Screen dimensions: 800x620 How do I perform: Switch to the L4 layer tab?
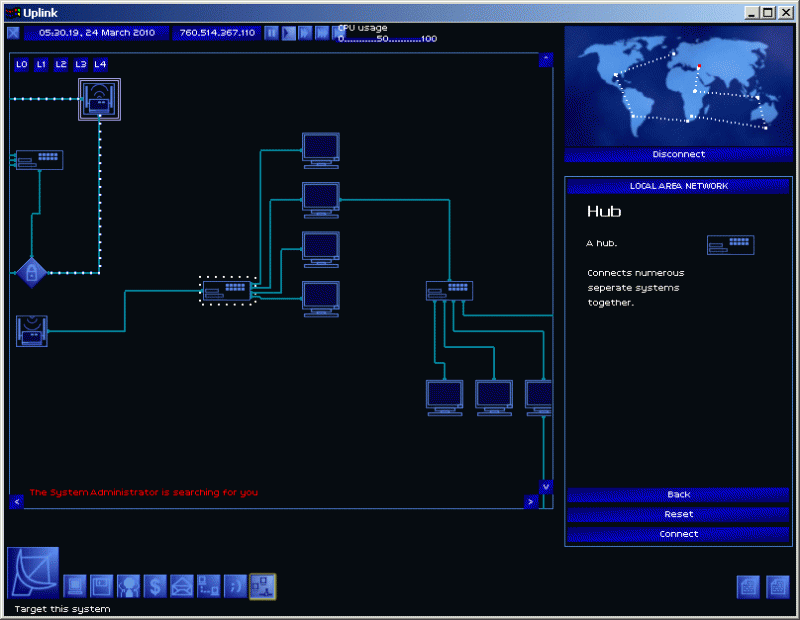click(101, 64)
